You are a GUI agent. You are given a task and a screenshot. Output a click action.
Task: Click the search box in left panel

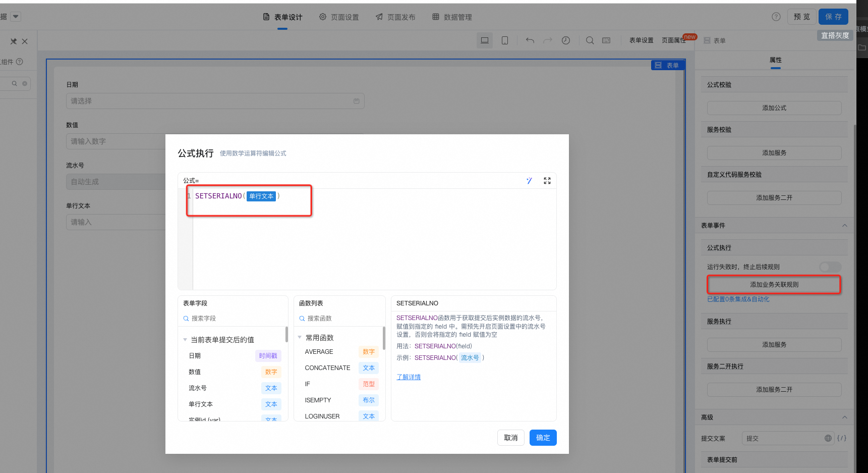coord(15,84)
